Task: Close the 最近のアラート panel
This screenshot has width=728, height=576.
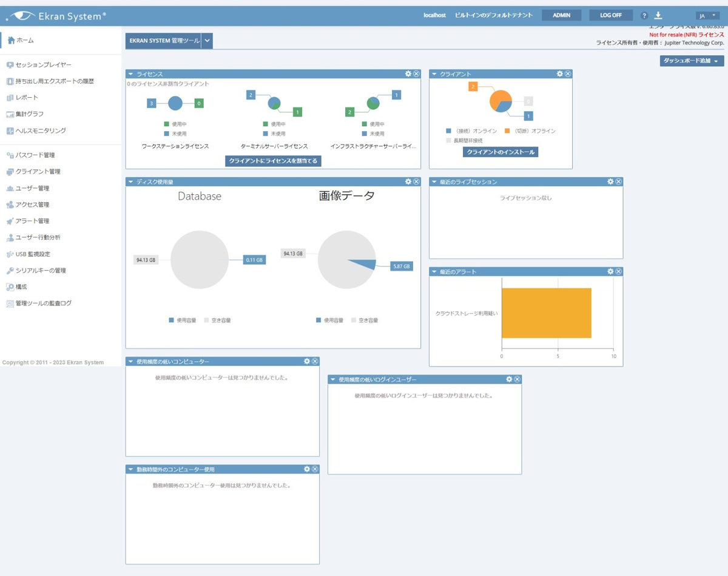Action: point(619,271)
